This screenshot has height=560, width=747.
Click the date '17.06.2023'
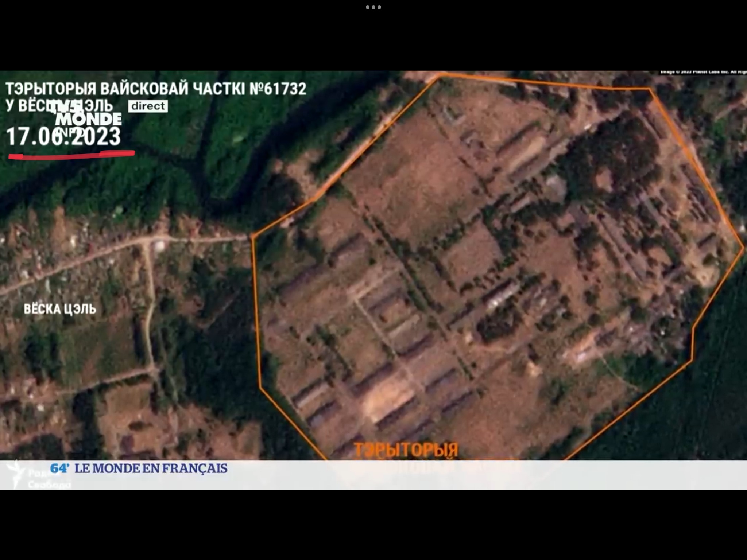coord(63,137)
